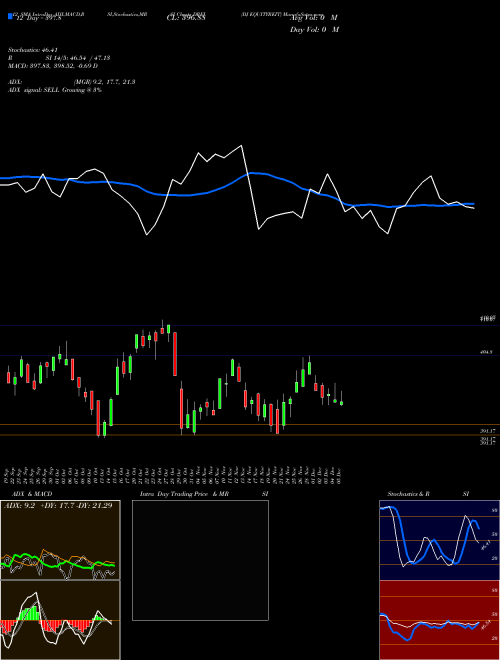
Task: Click the '(MGR) 9.2, 17.7, 21.3' values
Action: tap(105, 82)
